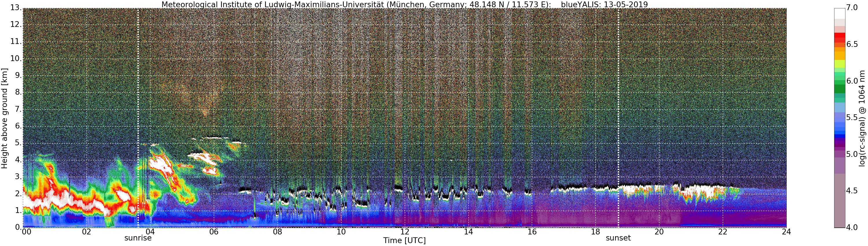This screenshot has height=246, width=868.
Task: Click the '22' tick on the time axis
Action: [723, 232]
